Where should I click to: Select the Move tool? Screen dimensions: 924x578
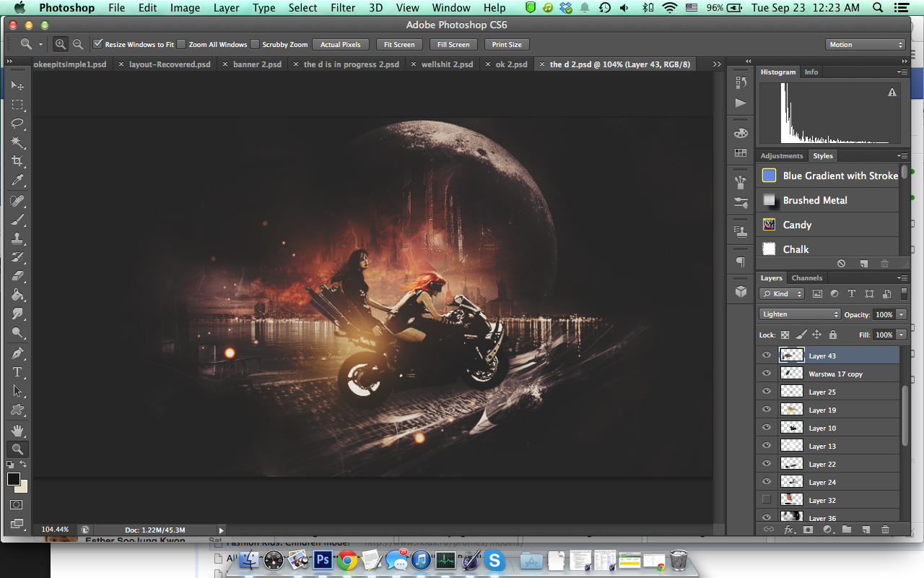[17, 86]
